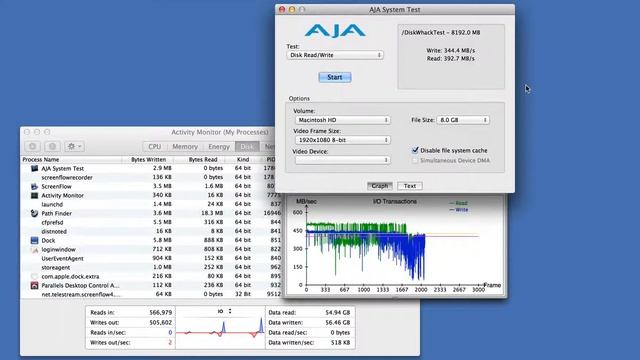Select the Disk tab in Activity Monitor
Viewport: 640px width, 360px height.
(x=247, y=147)
